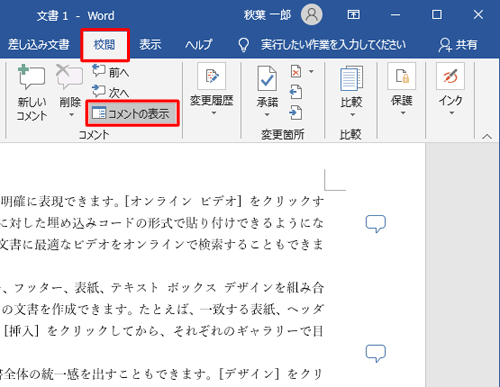Close the Word window
The height and width of the screenshot is (387, 500).
[478, 15]
